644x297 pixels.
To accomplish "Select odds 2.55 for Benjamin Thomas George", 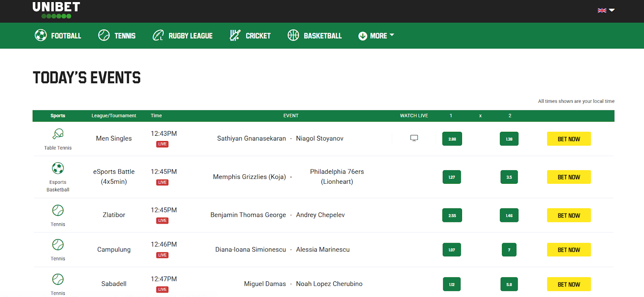I will tap(452, 215).
